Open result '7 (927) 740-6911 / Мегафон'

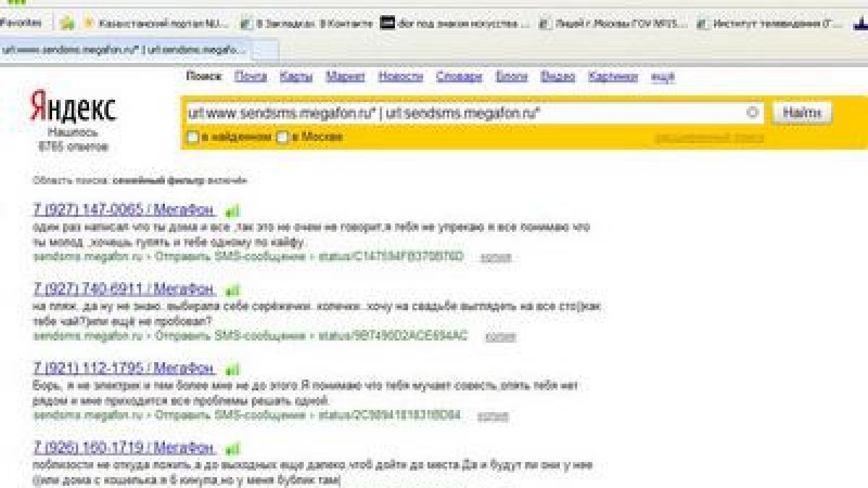click(124, 290)
